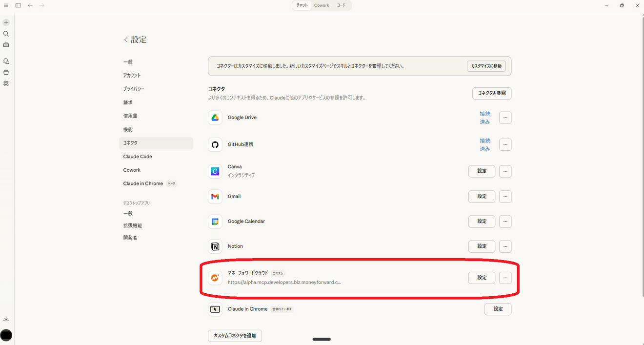
Task: Click 接続済み status for GitHub連携
Action: [x=485, y=144]
